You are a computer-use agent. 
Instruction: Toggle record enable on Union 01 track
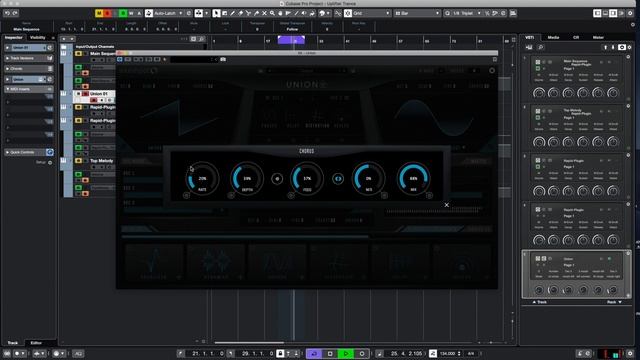(x=93, y=100)
